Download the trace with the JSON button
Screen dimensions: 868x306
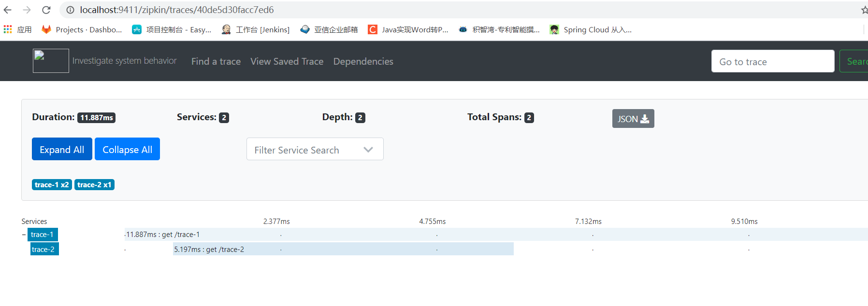tap(633, 119)
